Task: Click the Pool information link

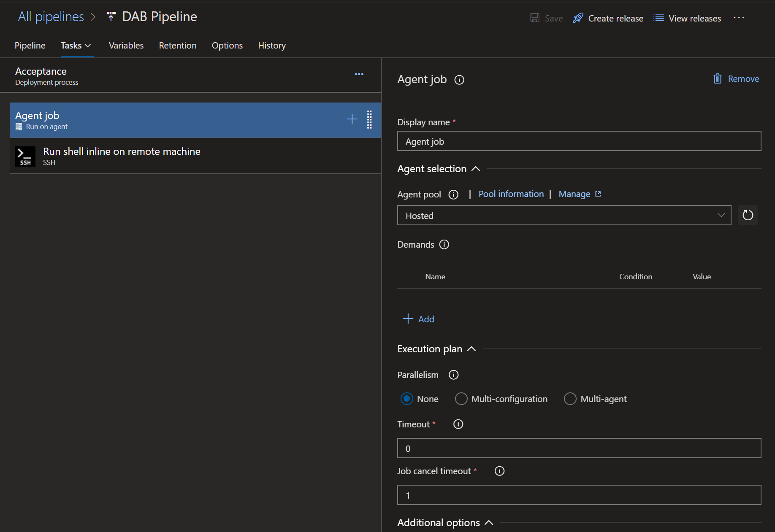Action: tap(511, 194)
